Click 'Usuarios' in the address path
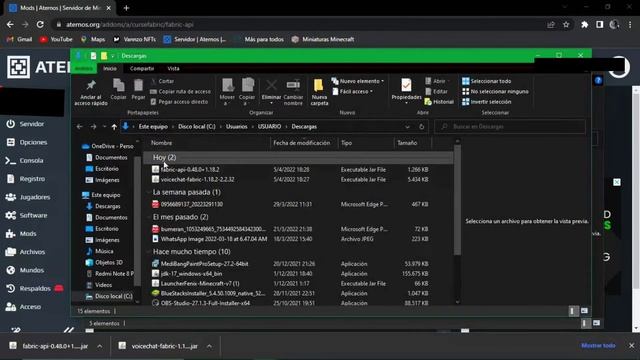640x360 pixels. click(x=237, y=127)
